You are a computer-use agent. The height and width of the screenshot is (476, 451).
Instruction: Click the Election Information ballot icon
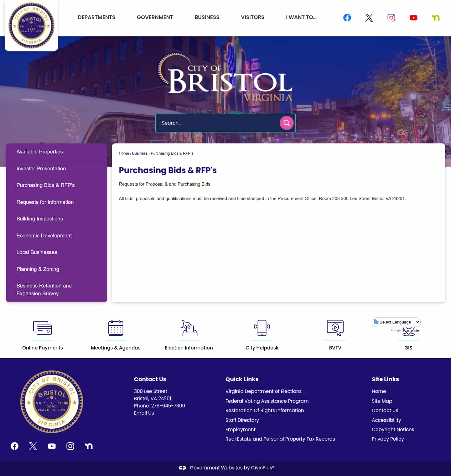click(189, 329)
